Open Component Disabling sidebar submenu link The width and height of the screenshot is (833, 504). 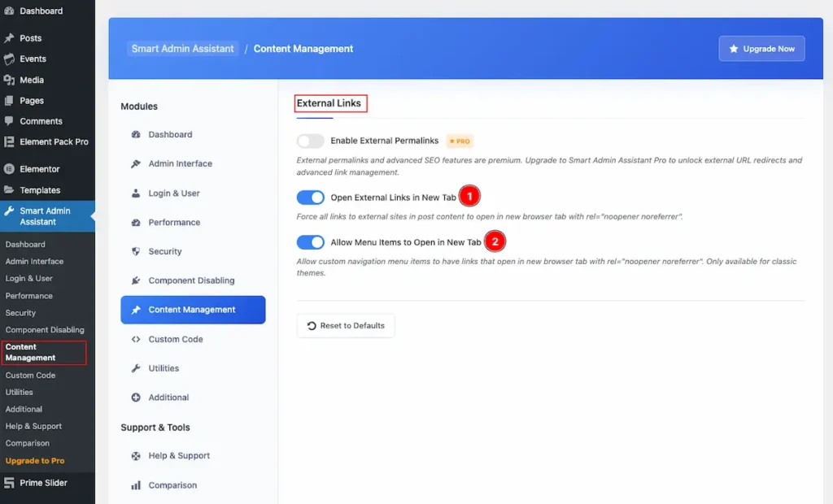click(x=45, y=330)
